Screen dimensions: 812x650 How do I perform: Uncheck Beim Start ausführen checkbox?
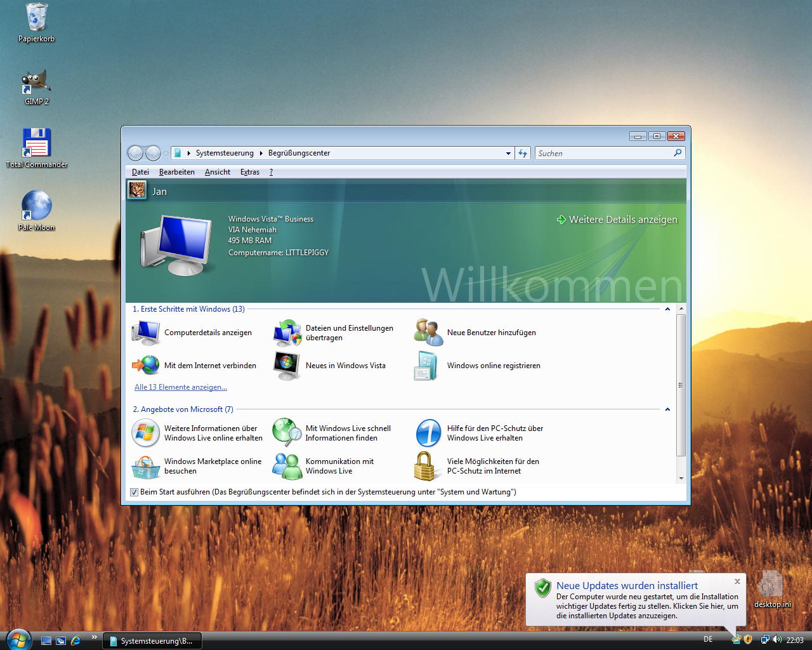coord(134,492)
